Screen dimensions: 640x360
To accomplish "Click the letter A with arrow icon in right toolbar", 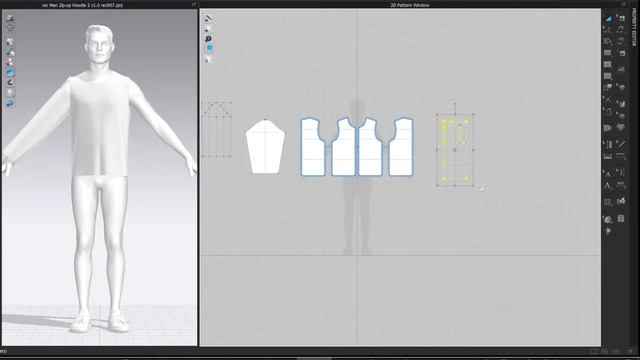I will click(607, 173).
